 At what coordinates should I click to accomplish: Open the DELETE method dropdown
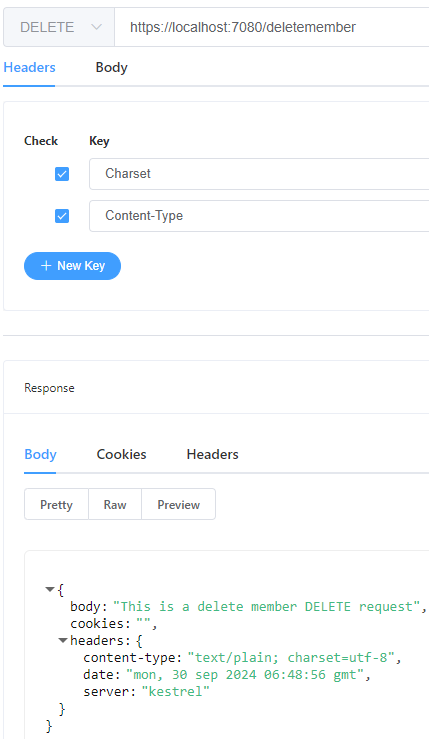pos(59,27)
